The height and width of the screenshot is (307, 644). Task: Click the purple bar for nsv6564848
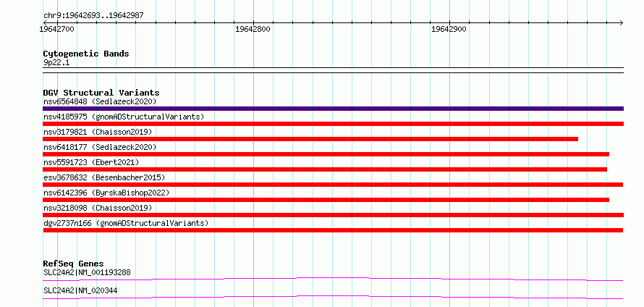pyautogui.click(x=333, y=109)
